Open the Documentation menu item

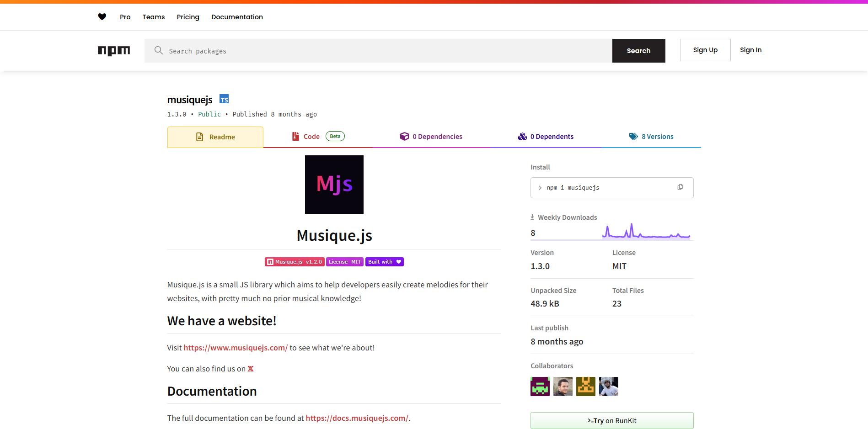click(237, 17)
